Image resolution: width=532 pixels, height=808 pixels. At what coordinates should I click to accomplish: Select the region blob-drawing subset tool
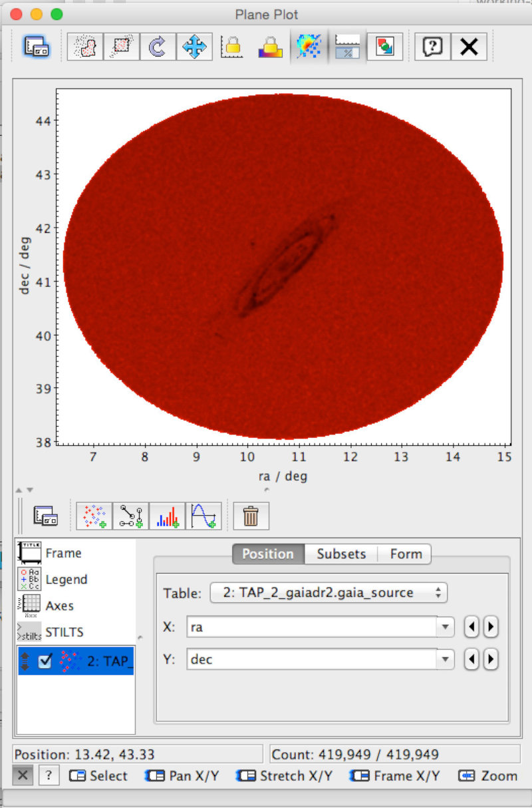tap(85, 46)
